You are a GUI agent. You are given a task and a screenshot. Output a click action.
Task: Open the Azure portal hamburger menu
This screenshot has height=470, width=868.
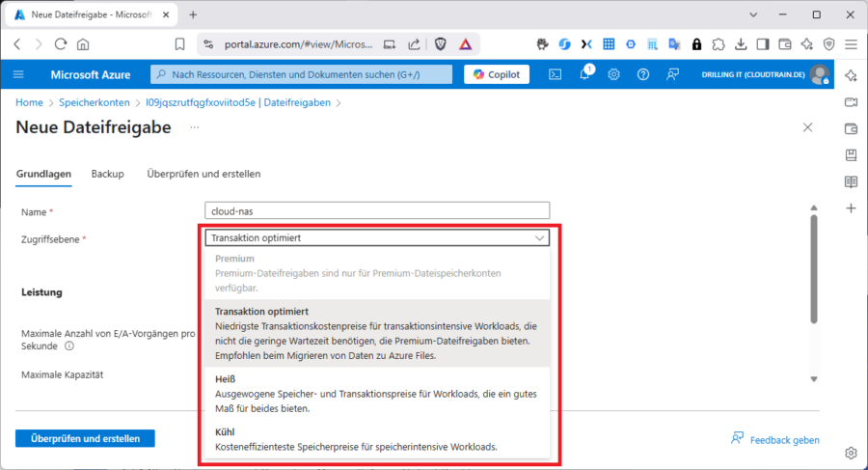(18, 74)
